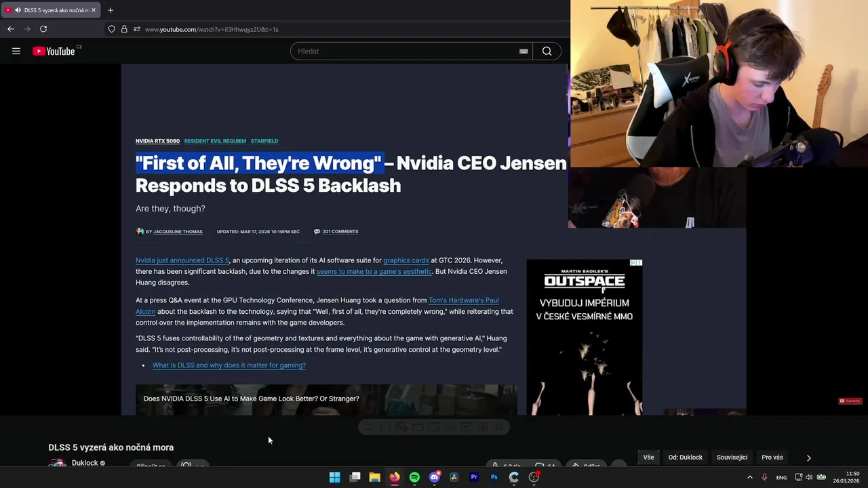The width and height of the screenshot is (868, 488).
Task: Click the UPDATED: MAR 17, 2026 timestamp text
Action: point(258,232)
